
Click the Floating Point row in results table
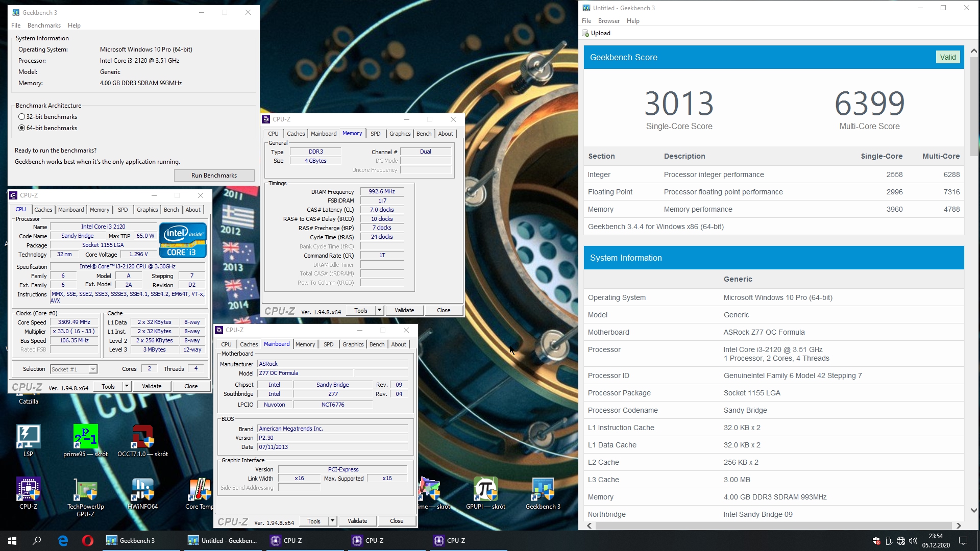coord(774,192)
